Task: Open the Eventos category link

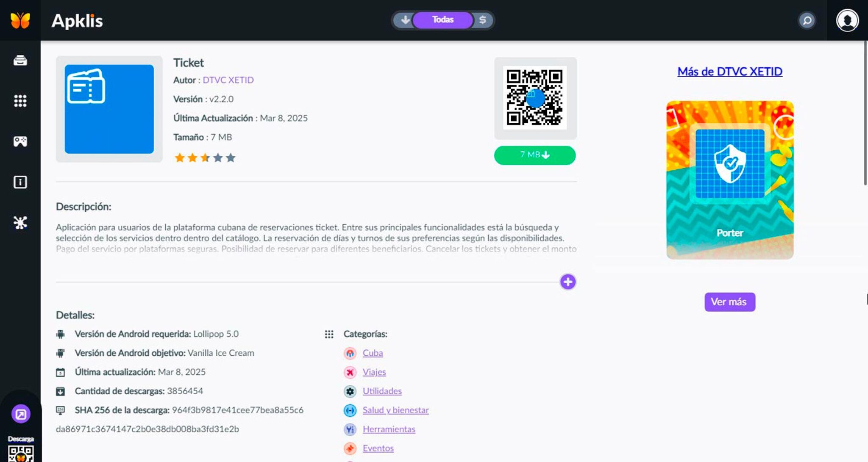Action: 378,448
